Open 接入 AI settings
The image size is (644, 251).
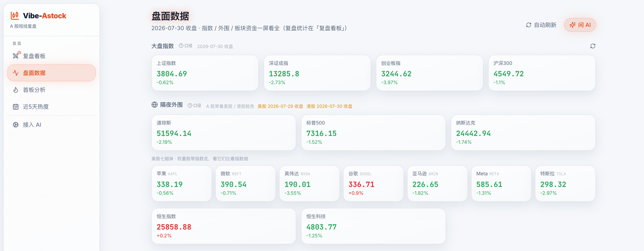(52, 125)
